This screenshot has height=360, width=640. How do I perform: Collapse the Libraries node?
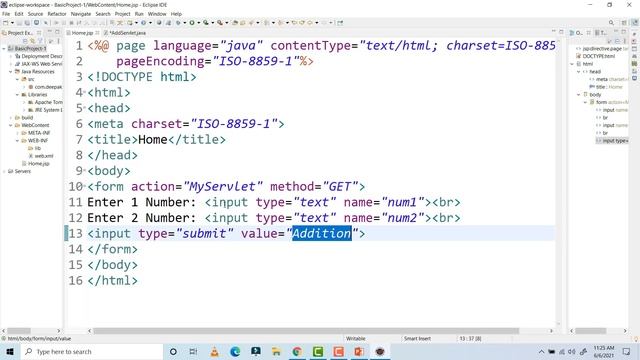[x=18, y=95]
